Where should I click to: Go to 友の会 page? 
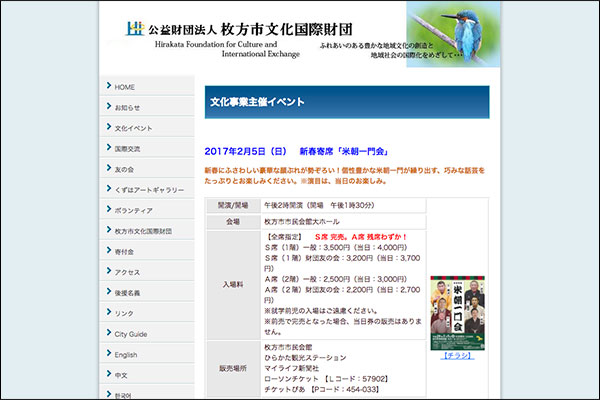click(124, 169)
